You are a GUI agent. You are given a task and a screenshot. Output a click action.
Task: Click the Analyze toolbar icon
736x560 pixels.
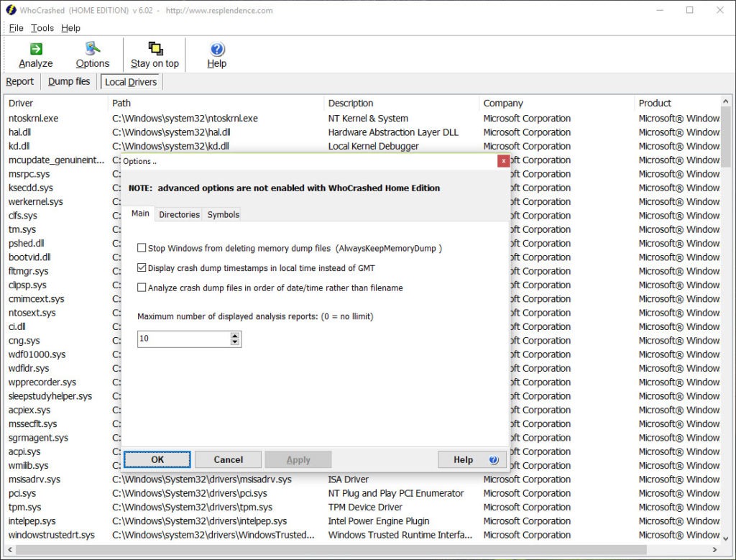(x=36, y=49)
